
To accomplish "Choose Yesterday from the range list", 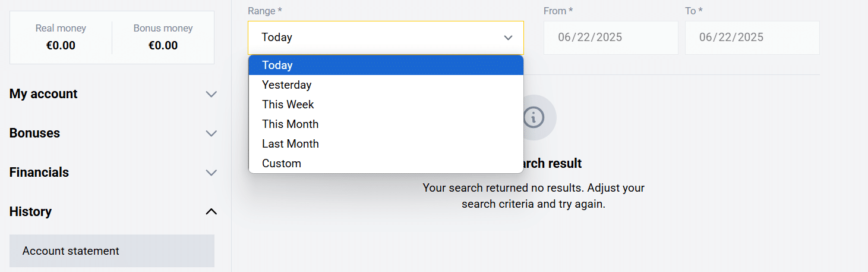I will [x=286, y=85].
